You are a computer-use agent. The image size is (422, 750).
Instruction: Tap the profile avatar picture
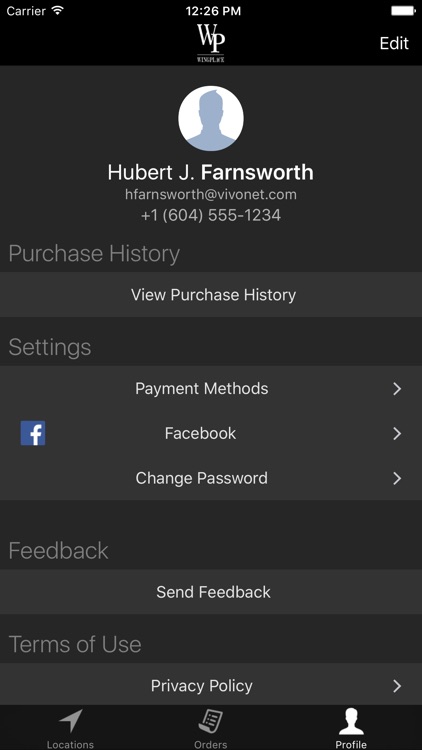[x=211, y=119]
